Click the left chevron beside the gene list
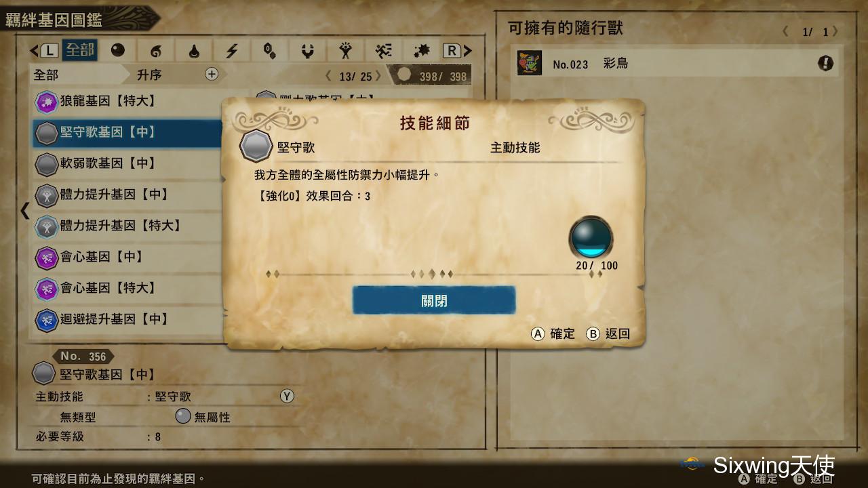868x488 pixels. coord(25,211)
